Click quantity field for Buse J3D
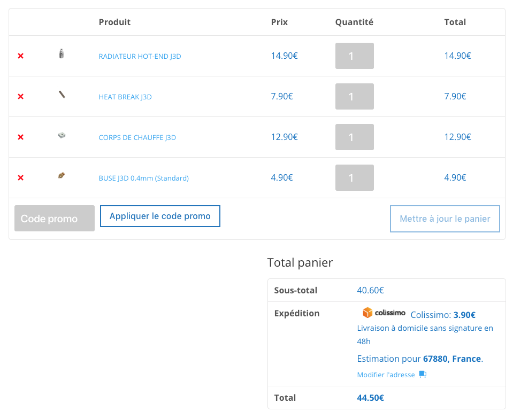This screenshot has height=420, width=513. click(354, 178)
